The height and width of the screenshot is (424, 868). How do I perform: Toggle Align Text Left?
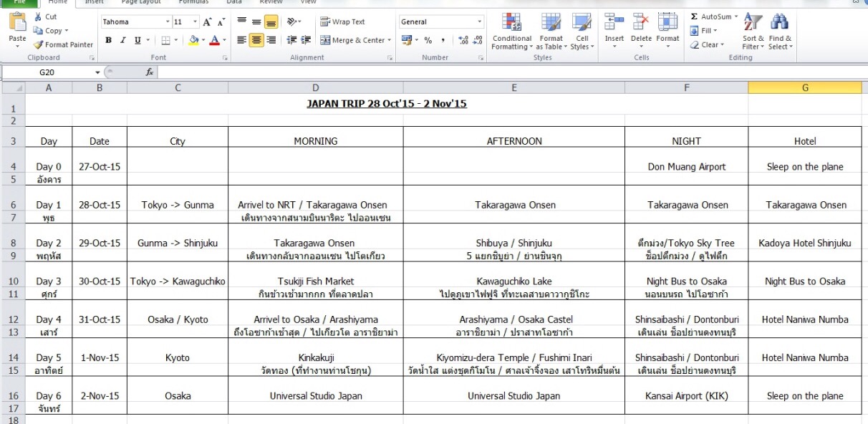(x=242, y=40)
